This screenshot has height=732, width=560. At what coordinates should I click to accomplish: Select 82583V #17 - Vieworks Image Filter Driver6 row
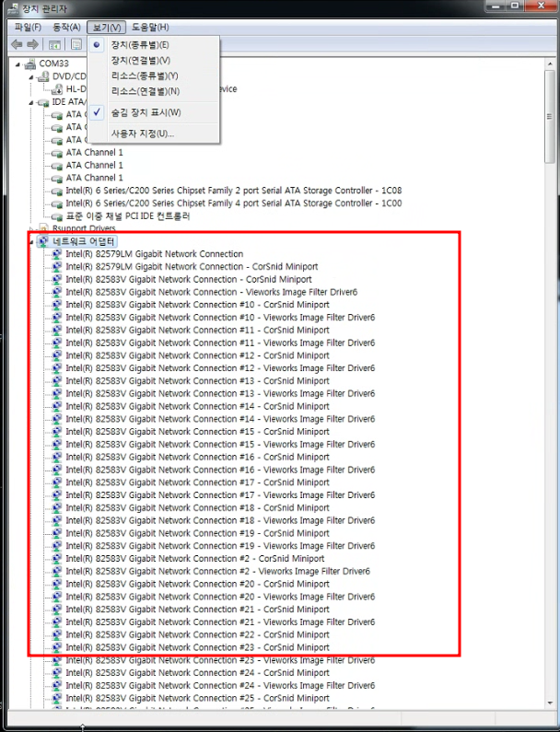220,495
